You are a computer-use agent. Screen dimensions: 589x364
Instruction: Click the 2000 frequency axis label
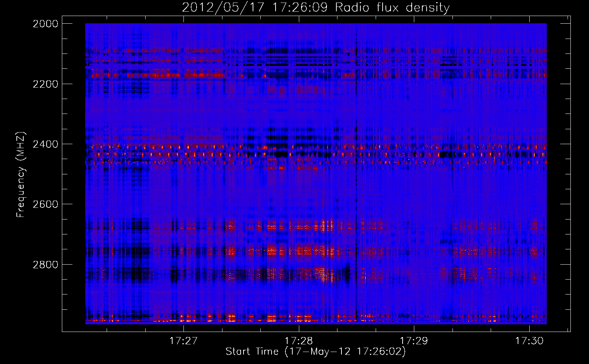46,24
